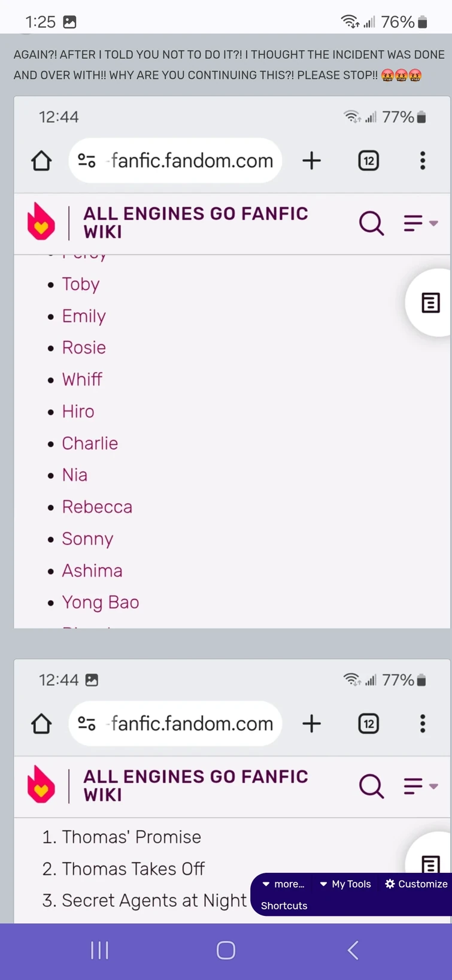Open the tab switcher in the upper screenshot
Image resolution: width=452 pixels, height=980 pixels.
pyautogui.click(x=368, y=161)
